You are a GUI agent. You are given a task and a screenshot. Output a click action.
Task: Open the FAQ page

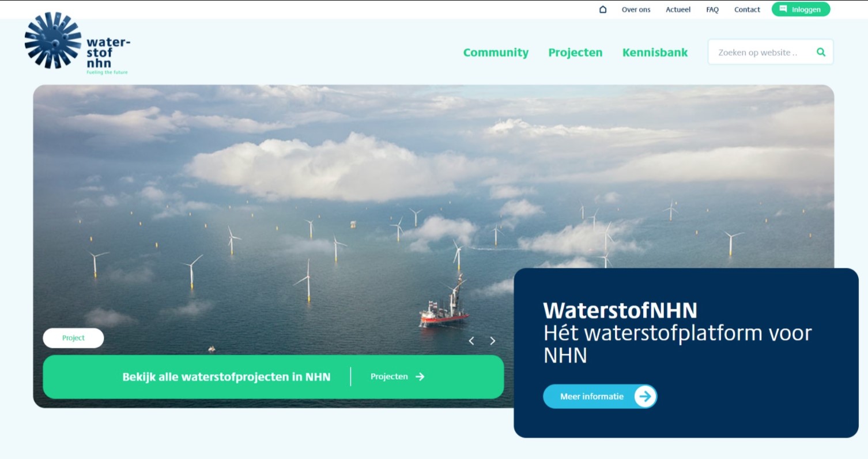[712, 9]
